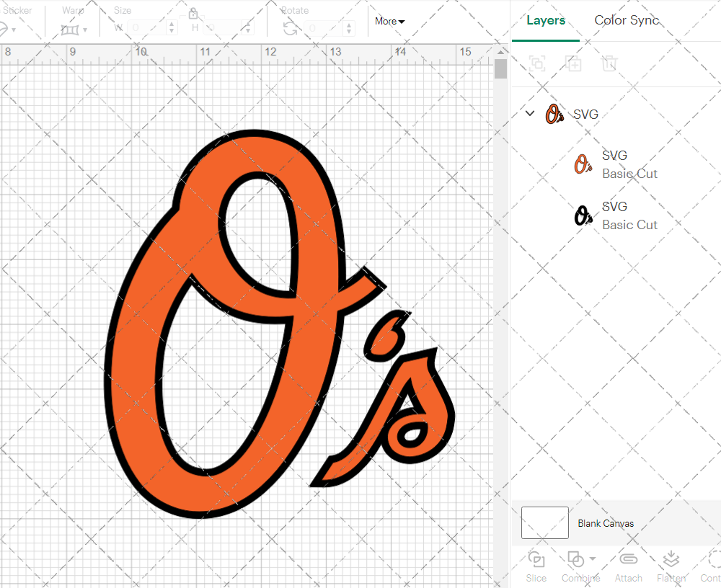
Task: Open the More dropdown in toolbar
Action: coord(389,21)
